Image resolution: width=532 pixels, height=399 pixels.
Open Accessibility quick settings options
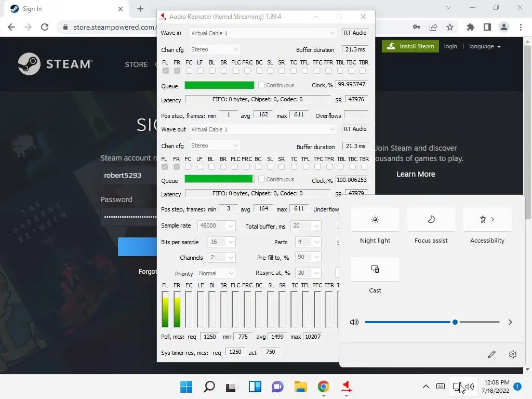(x=487, y=219)
